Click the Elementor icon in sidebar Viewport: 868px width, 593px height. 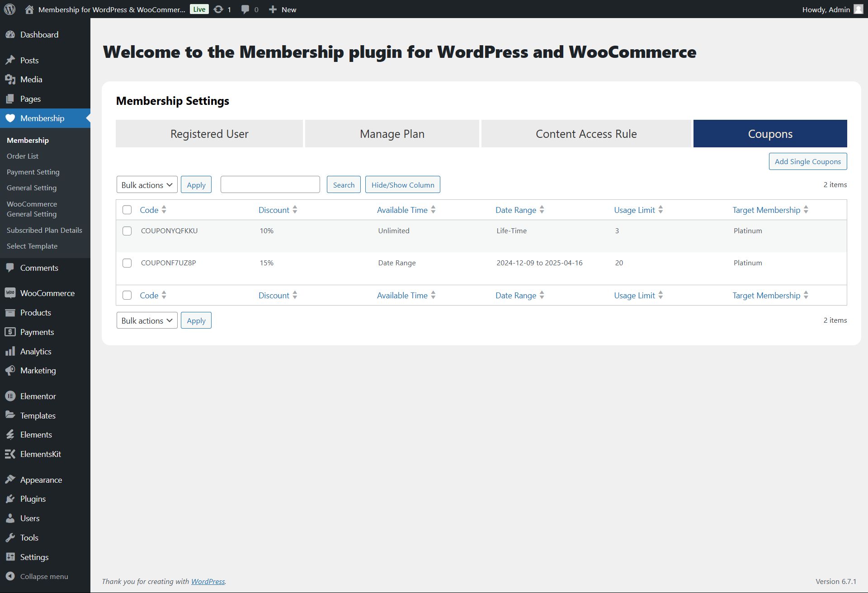10,396
